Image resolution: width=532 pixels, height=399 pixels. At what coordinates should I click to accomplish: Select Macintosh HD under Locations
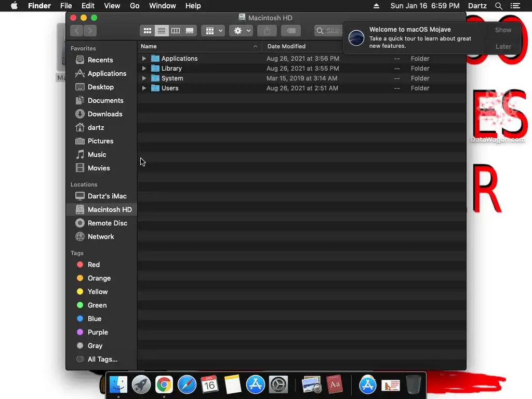tap(101, 210)
